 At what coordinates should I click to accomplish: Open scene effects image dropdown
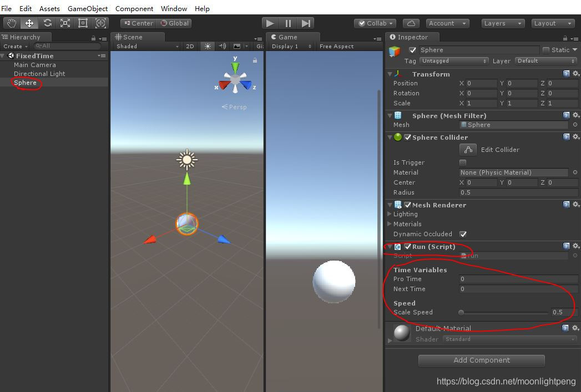coord(240,46)
